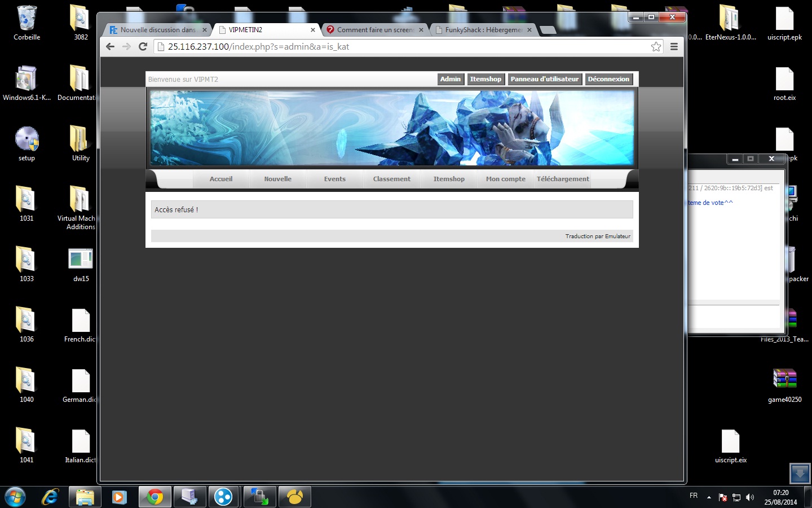Click the blue download arrow gadget
812x508 pixels.
point(800,474)
